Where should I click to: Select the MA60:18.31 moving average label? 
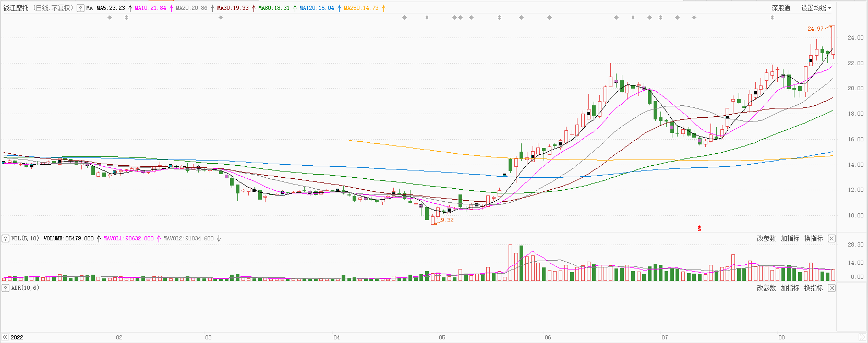(274, 8)
